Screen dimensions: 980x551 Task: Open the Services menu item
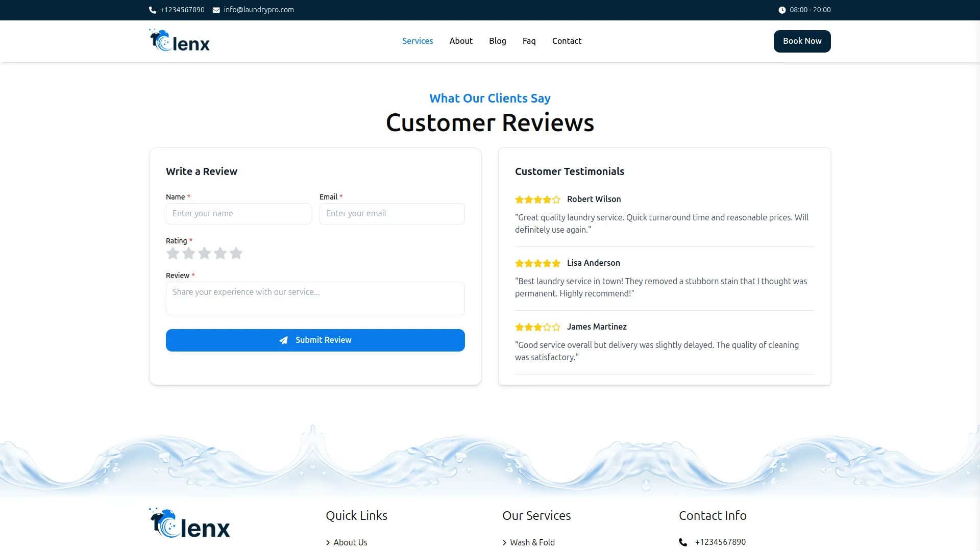(x=418, y=41)
